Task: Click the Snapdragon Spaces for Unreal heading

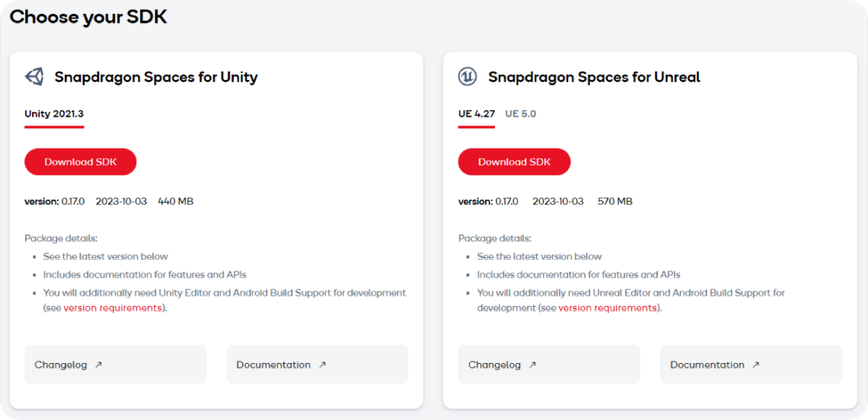Action: pyautogui.click(x=594, y=77)
